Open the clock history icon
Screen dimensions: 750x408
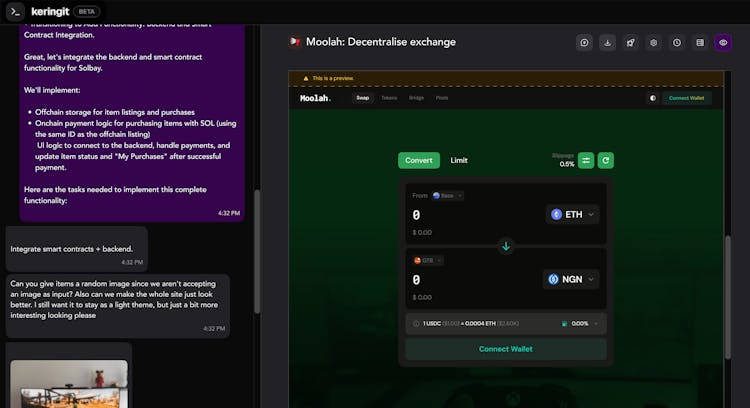pos(677,43)
